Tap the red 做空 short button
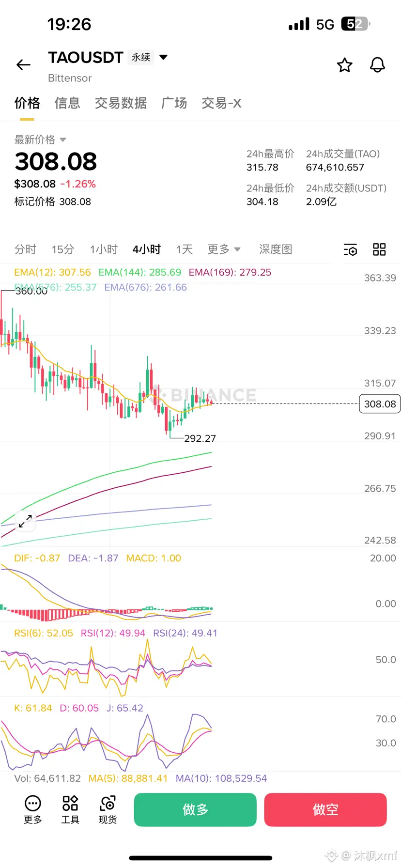Image resolution: width=401 pixels, height=868 pixels. click(x=325, y=809)
